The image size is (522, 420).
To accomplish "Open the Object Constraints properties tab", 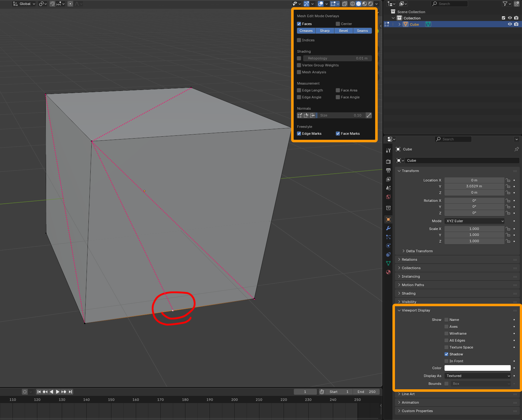I will (388, 255).
